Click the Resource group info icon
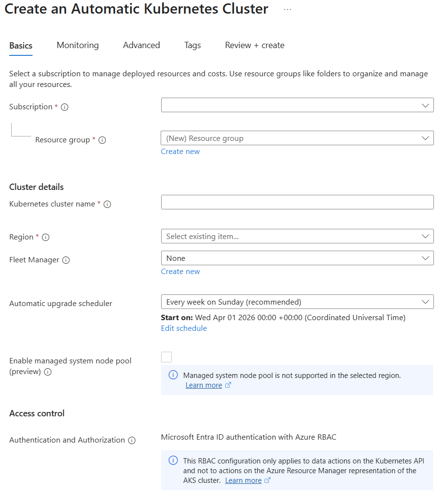Viewport: 448px width, 496px height. pos(102,140)
